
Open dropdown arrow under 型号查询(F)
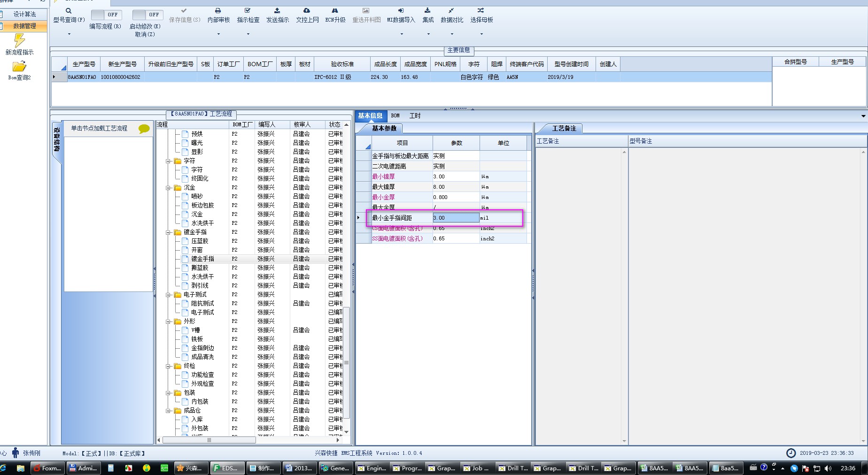click(x=69, y=34)
